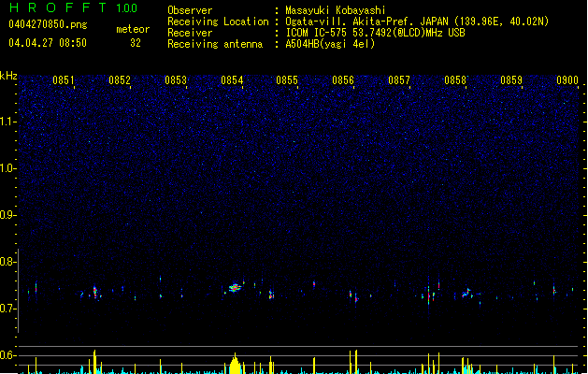Viewport: 588px width, 374px height.
Task: Select the filename 0404270850.png
Action: 48,24
